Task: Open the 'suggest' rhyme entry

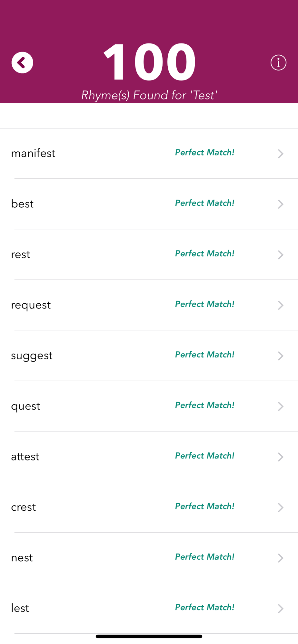Action: 32,355
